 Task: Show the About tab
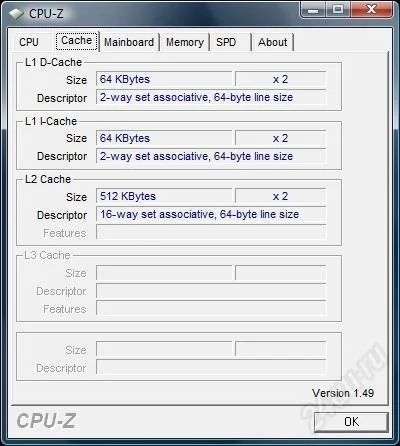(x=272, y=42)
